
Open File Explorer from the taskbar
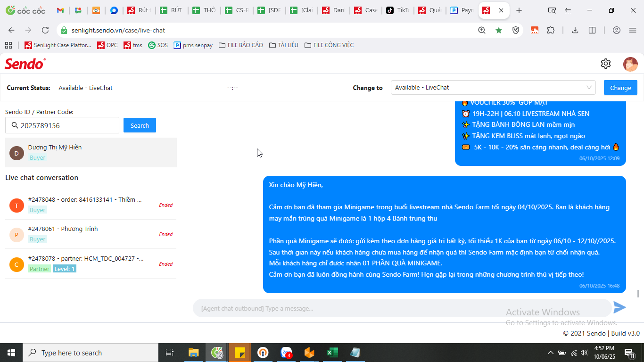click(x=194, y=353)
